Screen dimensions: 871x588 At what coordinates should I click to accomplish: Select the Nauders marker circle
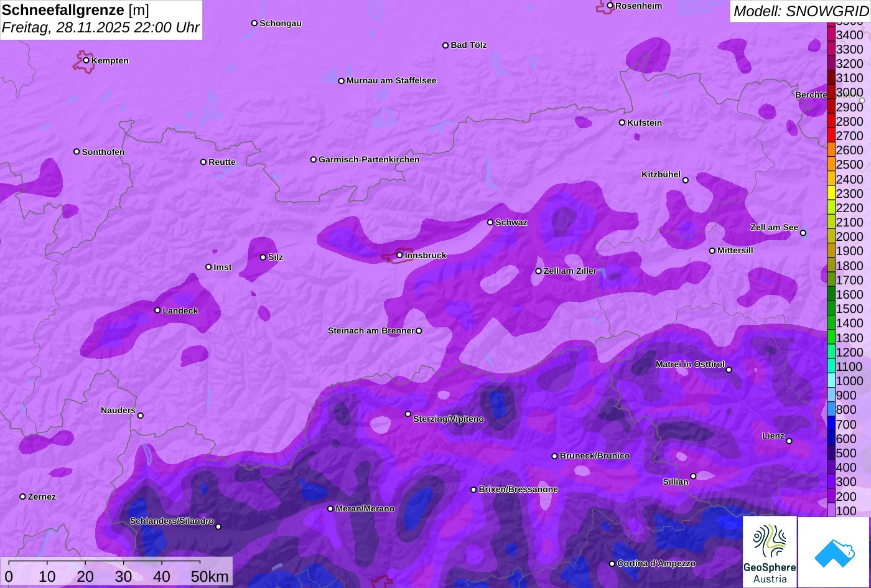pos(141,416)
